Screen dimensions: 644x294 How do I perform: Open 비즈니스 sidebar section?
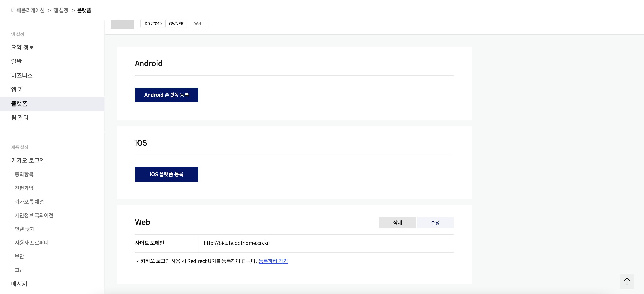click(22, 75)
